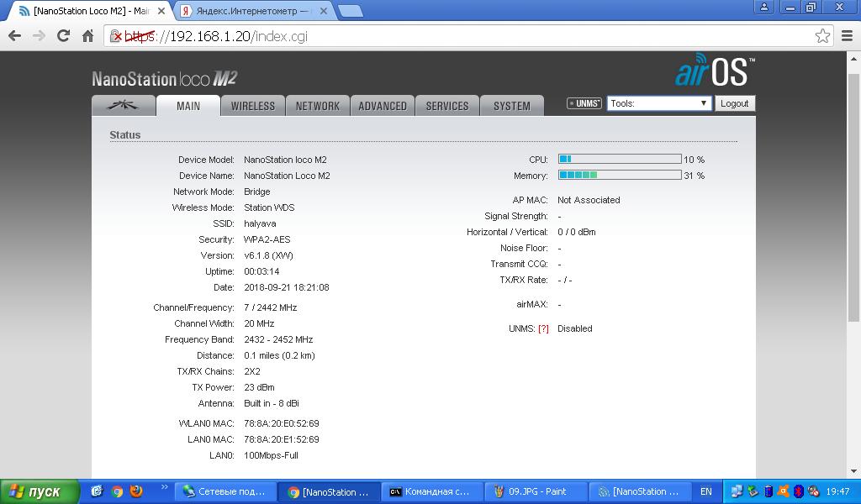
Task: Close the NanoStation Loco M2 browser tab
Action: tap(161, 11)
